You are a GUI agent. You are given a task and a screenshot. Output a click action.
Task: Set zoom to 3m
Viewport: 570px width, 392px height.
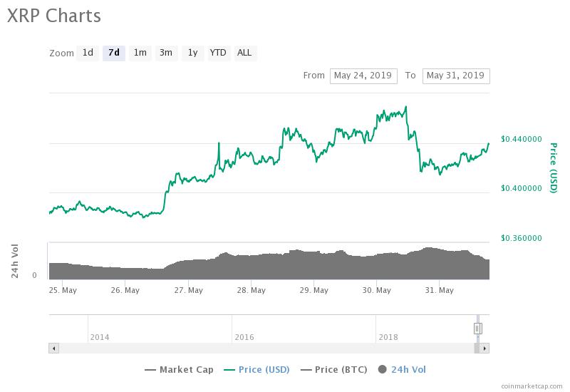tap(166, 53)
